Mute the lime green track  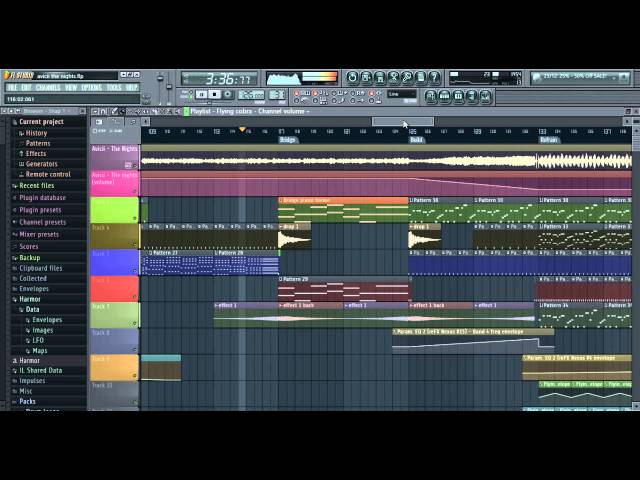click(134, 218)
